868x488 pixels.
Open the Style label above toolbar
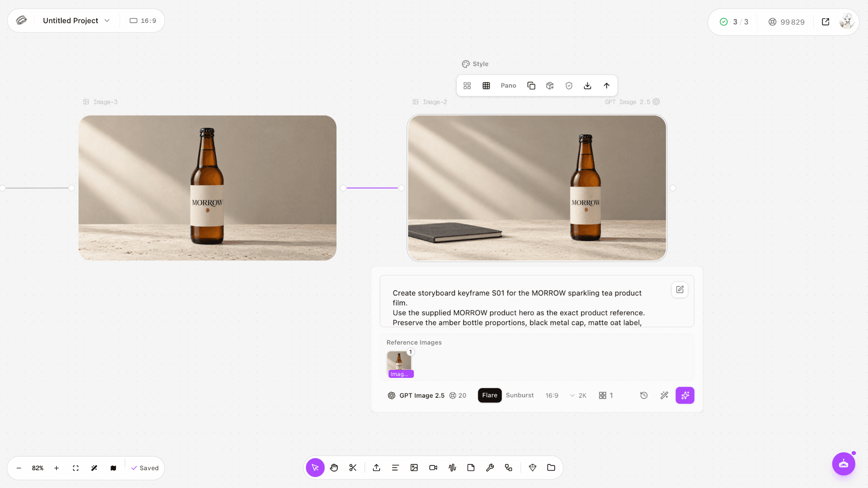pyautogui.click(x=475, y=64)
